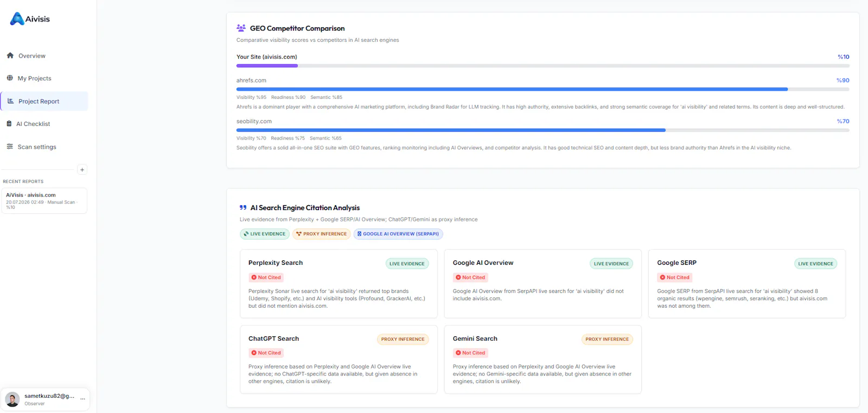This screenshot has width=868, height=413.
Task: Open the Project Report page
Action: 44,101
